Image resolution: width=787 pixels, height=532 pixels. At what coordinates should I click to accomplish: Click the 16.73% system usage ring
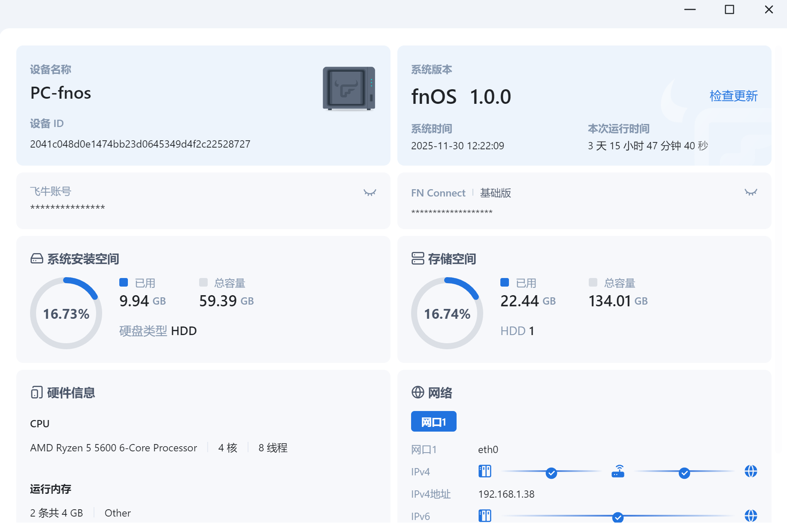66,314
